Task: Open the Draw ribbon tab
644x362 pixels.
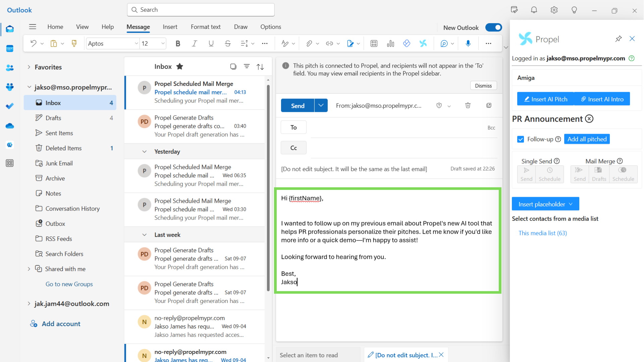Action: tap(241, 27)
